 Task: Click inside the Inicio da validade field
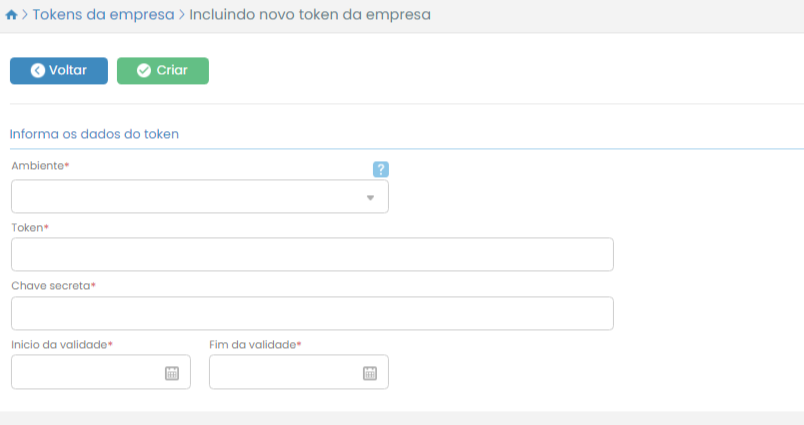(88, 373)
